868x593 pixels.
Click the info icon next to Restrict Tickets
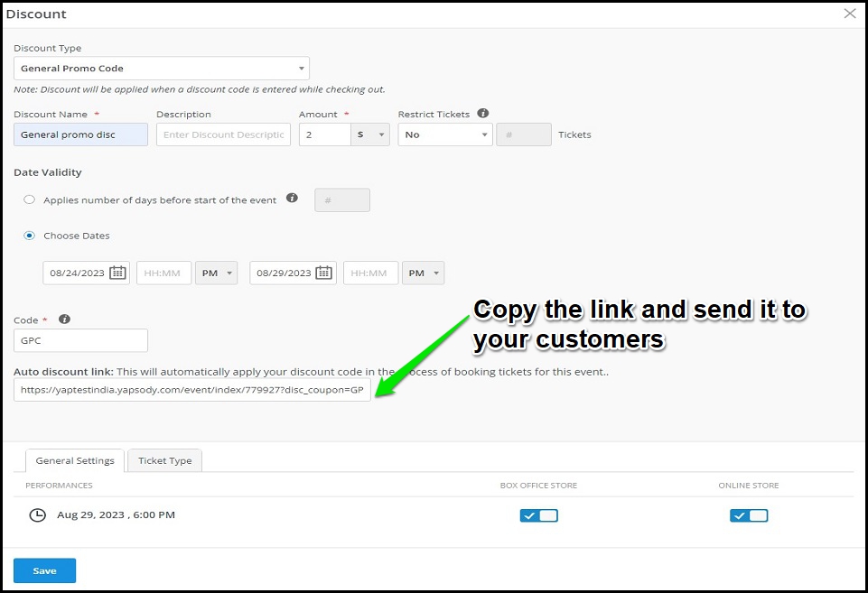484,114
